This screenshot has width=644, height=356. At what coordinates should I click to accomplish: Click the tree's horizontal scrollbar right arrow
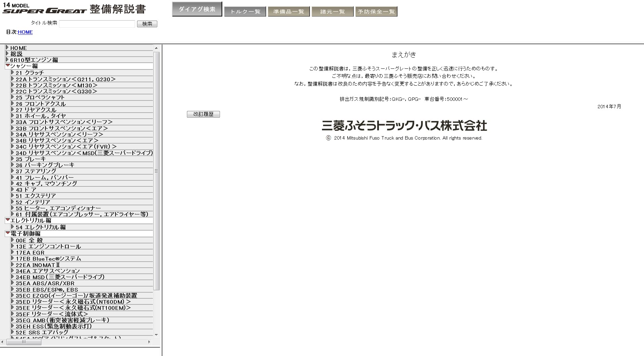tap(149, 342)
